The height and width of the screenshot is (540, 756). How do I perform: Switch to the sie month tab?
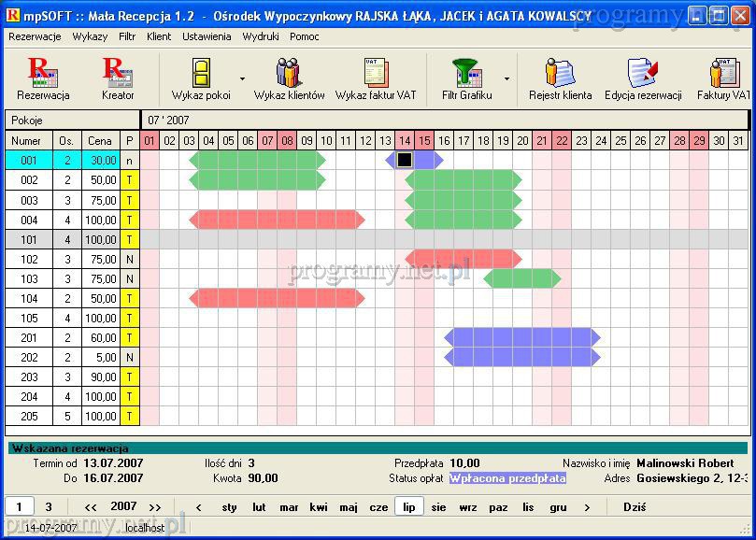point(439,507)
